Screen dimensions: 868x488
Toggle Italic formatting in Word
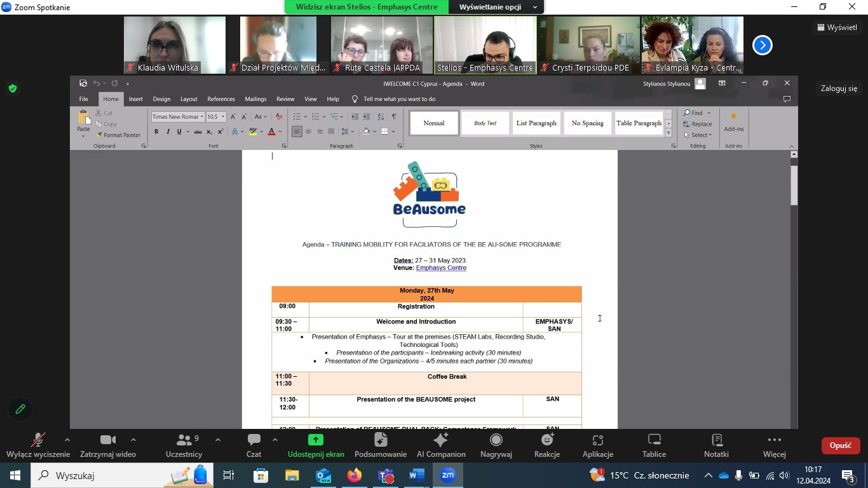pos(168,132)
